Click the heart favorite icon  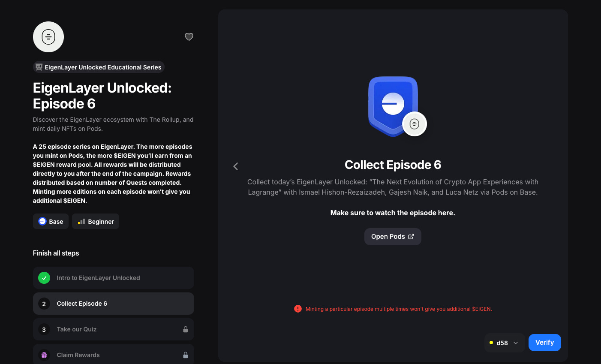point(189,37)
